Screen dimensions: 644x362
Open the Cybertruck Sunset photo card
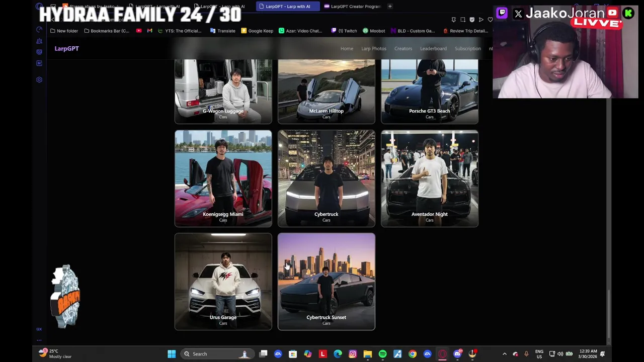(326, 282)
